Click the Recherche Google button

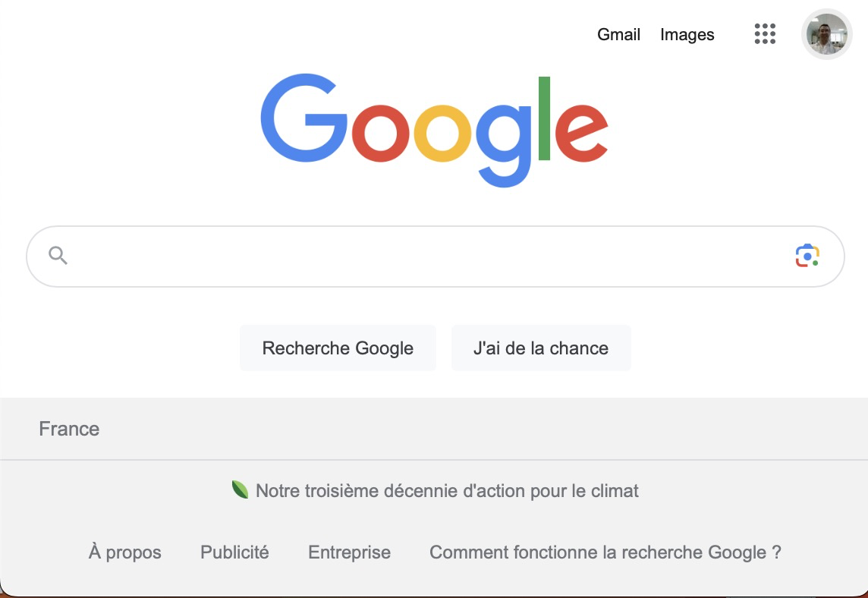(338, 348)
